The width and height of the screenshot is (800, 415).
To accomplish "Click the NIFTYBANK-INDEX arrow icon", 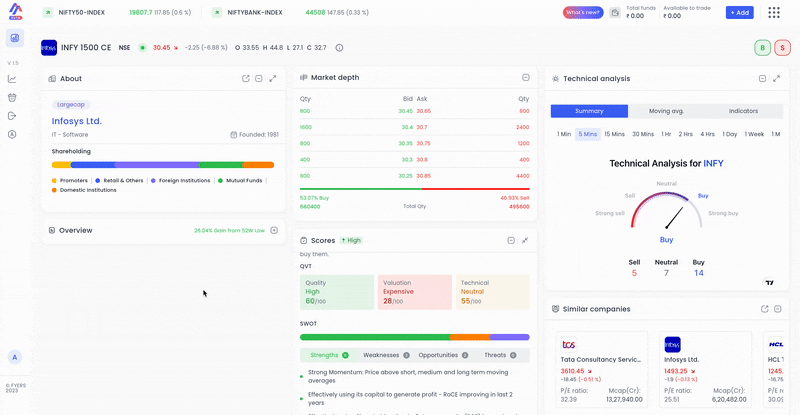I will coord(217,12).
